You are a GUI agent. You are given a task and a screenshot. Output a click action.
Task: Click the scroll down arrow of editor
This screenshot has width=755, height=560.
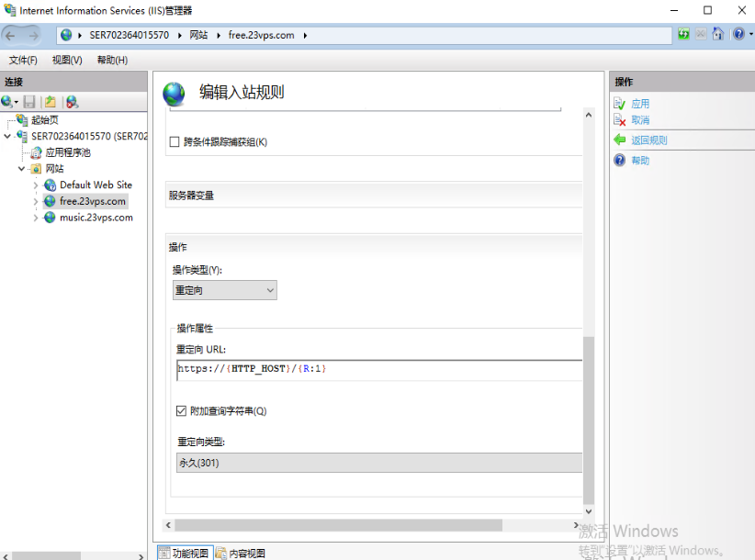pos(589,511)
